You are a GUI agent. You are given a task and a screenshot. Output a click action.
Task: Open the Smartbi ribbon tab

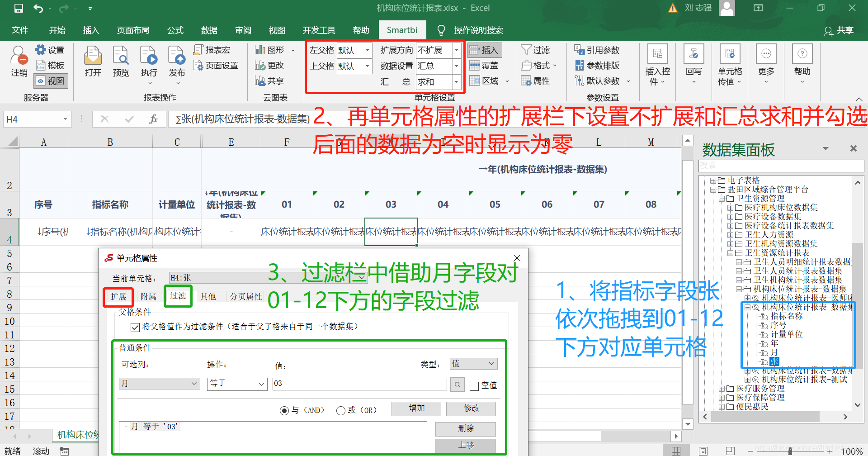[402, 30]
